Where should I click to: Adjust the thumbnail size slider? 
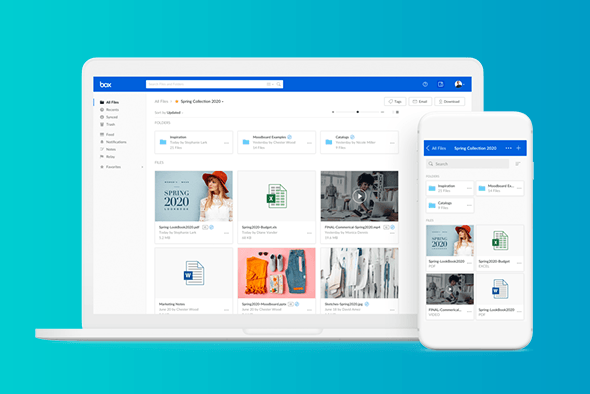click(358, 112)
